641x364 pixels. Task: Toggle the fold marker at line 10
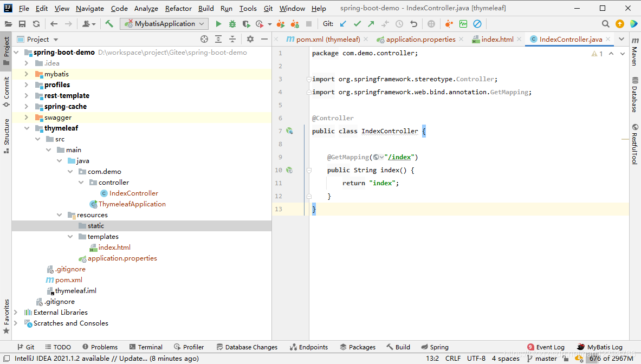309,171
